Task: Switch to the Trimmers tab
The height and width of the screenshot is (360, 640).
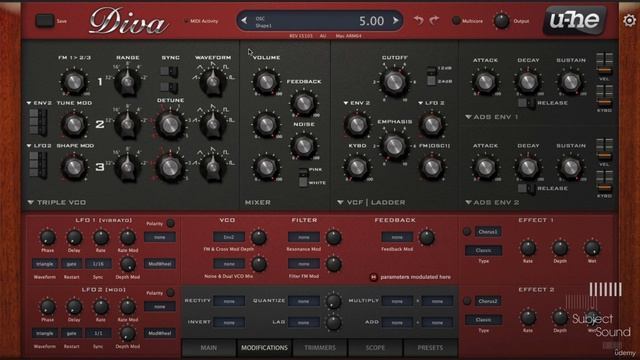Action: point(320,348)
